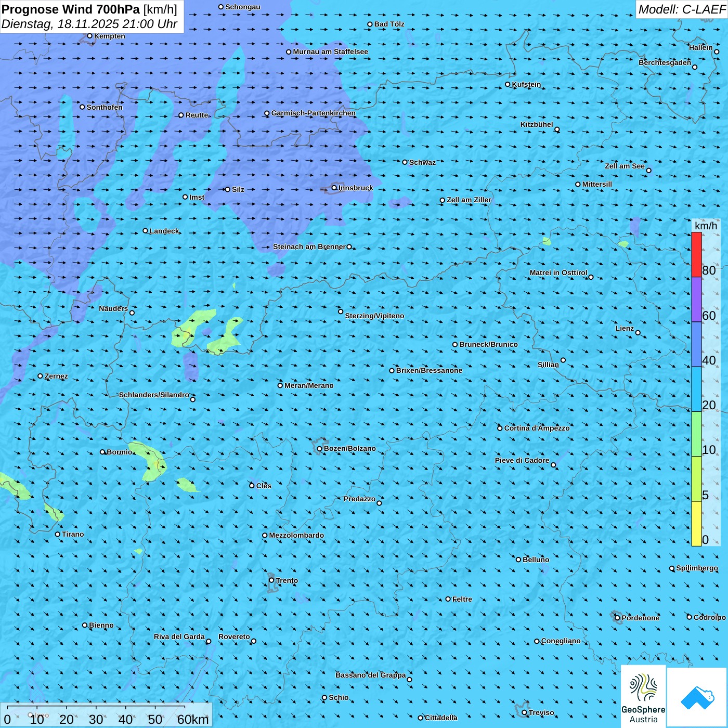Image resolution: width=728 pixels, height=728 pixels.
Task: Click the 'Berchtesgaden' label
Action: pos(665,62)
